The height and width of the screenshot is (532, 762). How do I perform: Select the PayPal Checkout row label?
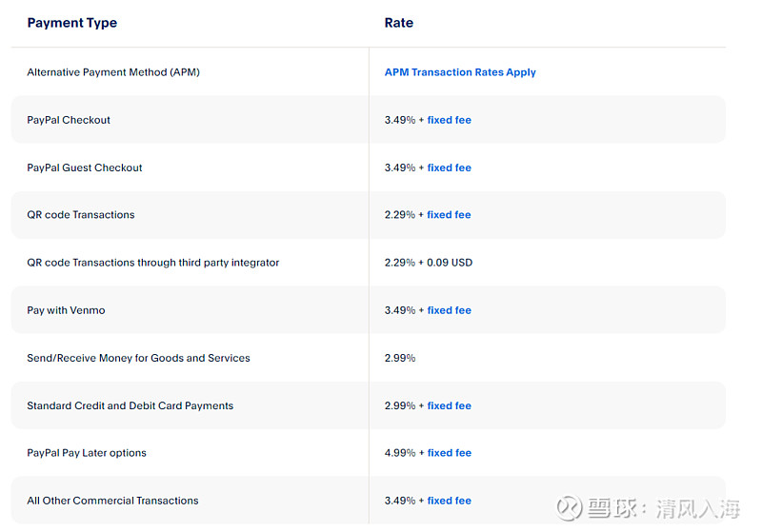(x=69, y=120)
